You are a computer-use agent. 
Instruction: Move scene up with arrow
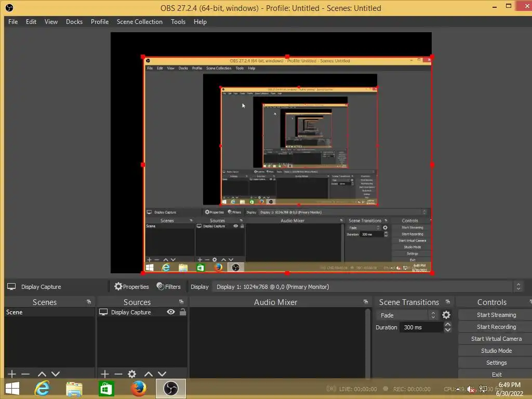[42, 374]
